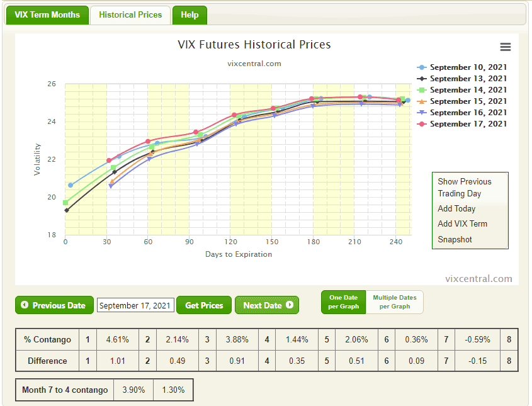Image resolution: width=532 pixels, height=406 pixels.
Task: Switch to Multiple Dates per Graph
Action: click(x=395, y=302)
